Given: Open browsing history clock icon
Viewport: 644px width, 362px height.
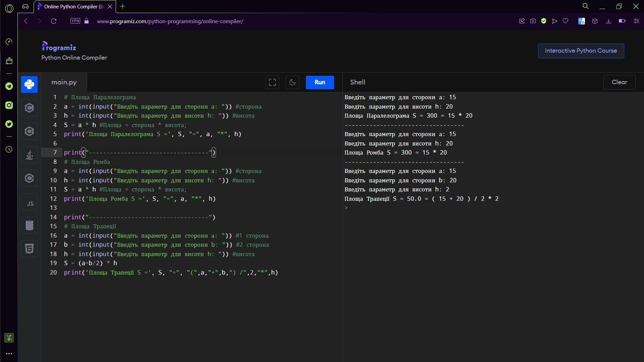Looking at the screenshot, I should click(x=9, y=149).
